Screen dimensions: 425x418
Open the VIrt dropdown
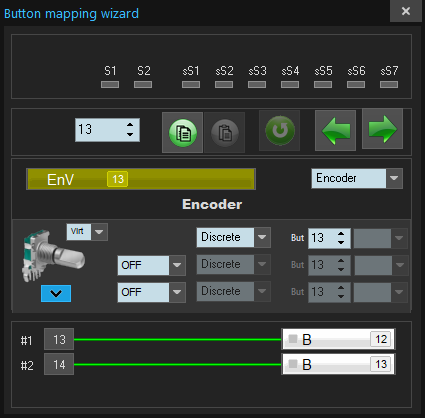pyautogui.click(x=99, y=232)
